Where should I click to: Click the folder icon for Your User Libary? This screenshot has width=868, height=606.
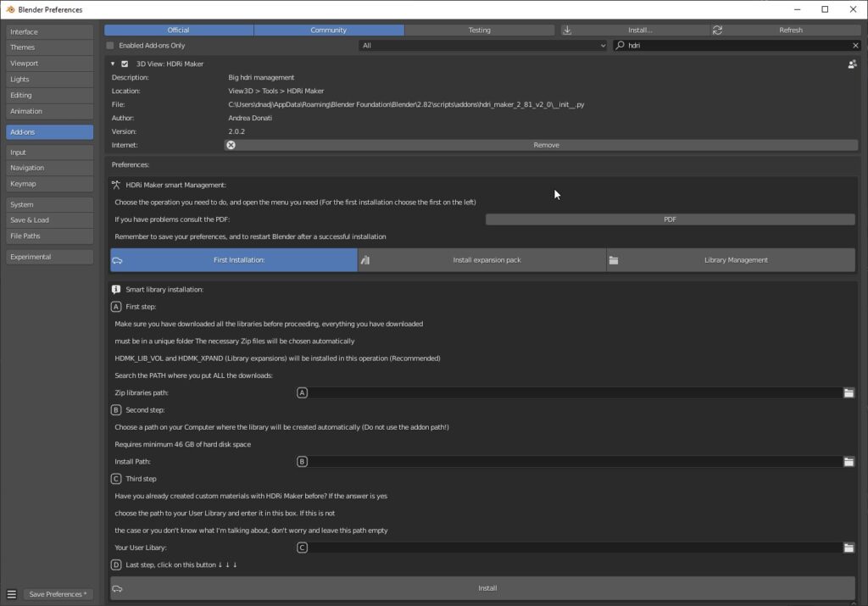coord(849,548)
